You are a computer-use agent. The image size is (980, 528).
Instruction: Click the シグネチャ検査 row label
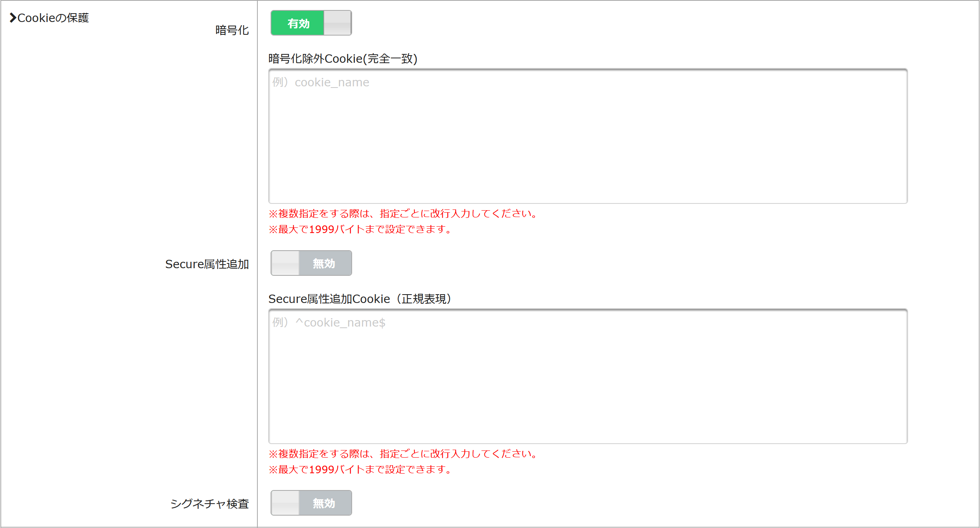(210, 504)
